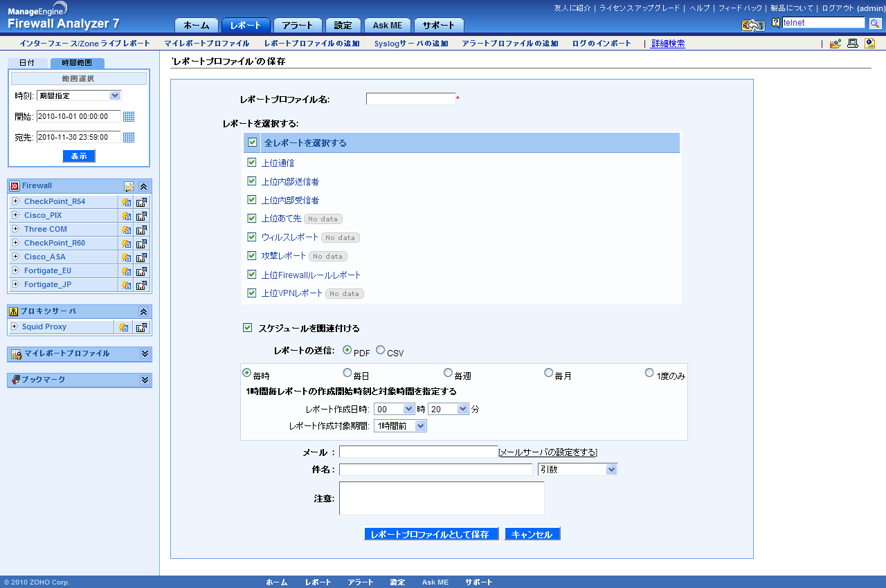Open the アラート top tab
The image size is (886, 588).
tap(298, 26)
